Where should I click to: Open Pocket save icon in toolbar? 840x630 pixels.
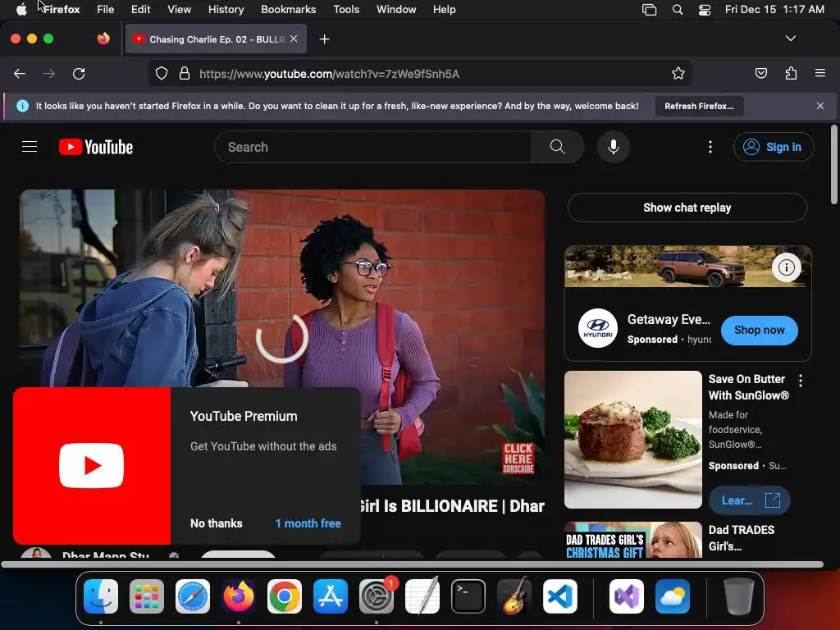(760, 73)
